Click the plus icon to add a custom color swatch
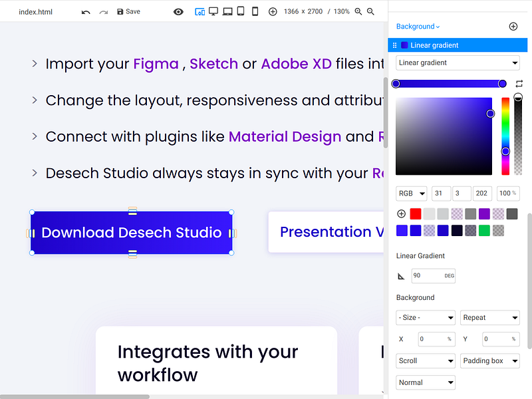Screen dimensions: 532x399 400,213
